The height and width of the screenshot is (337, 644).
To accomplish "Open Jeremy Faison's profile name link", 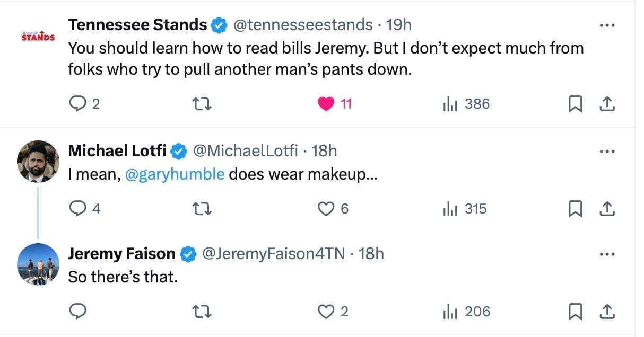I will point(121,254).
